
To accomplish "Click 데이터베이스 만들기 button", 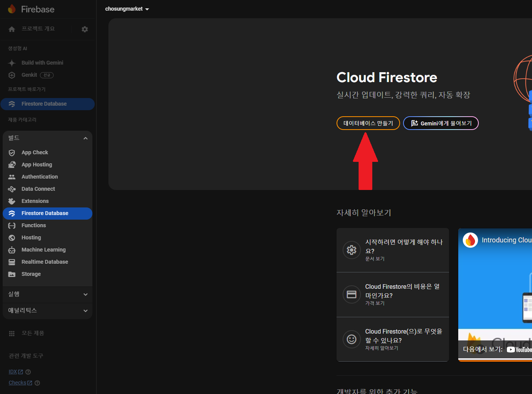I will pos(368,123).
